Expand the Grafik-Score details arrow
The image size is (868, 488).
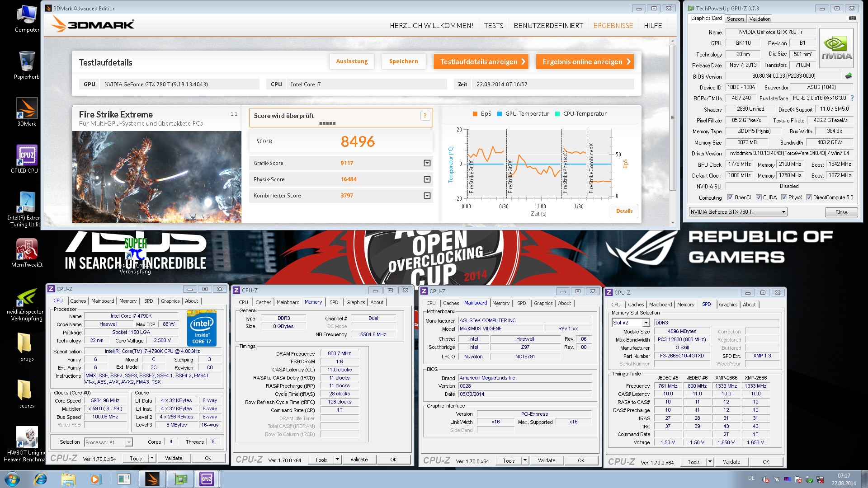427,163
